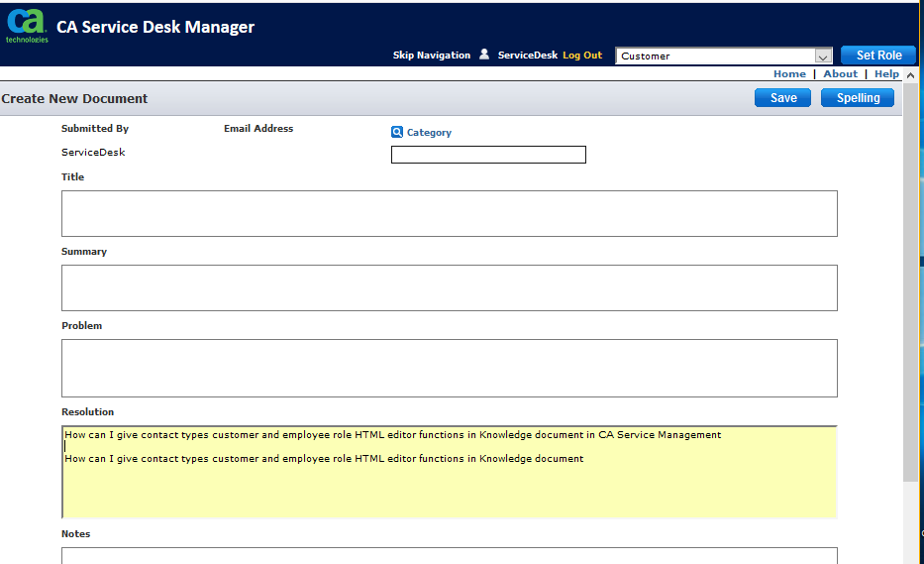This screenshot has width=924, height=564.
Task: Focus the Category input field
Action: click(x=488, y=155)
